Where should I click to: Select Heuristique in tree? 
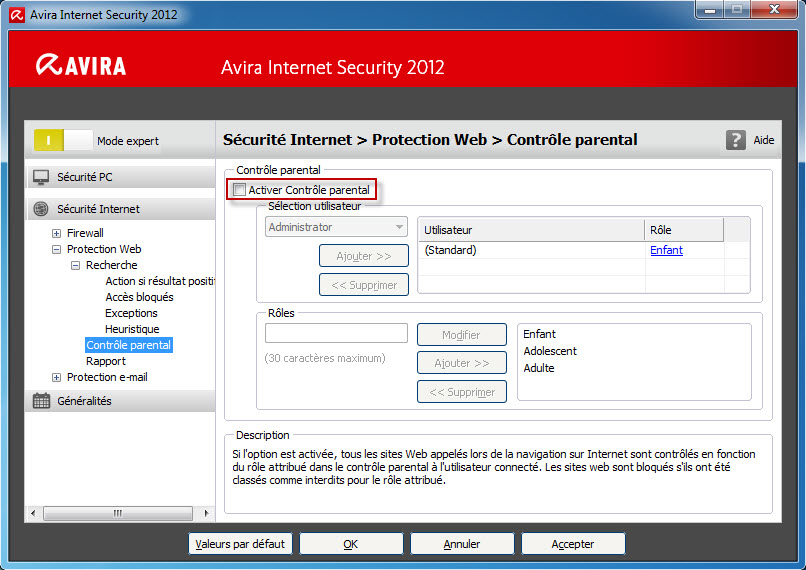pos(132,329)
